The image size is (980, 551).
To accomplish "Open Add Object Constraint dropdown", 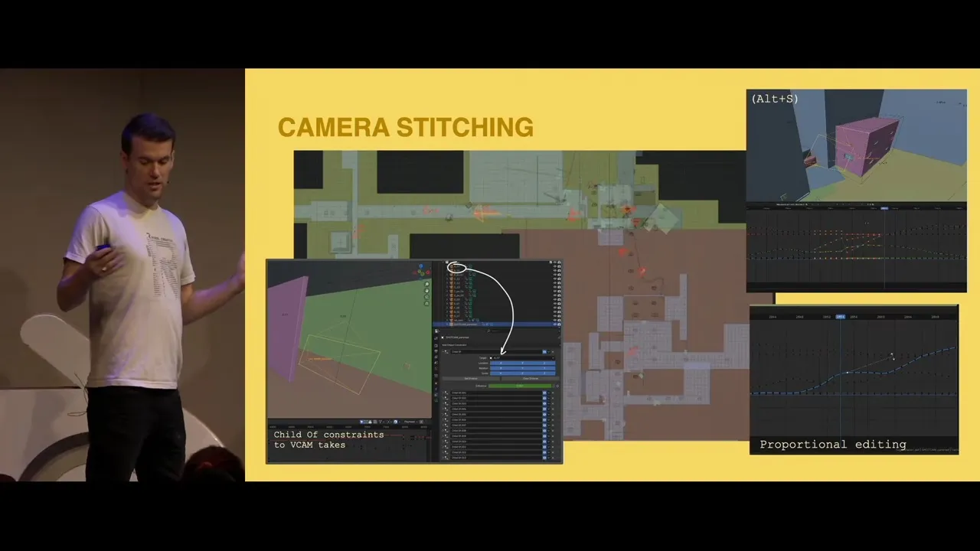I will click(x=501, y=345).
